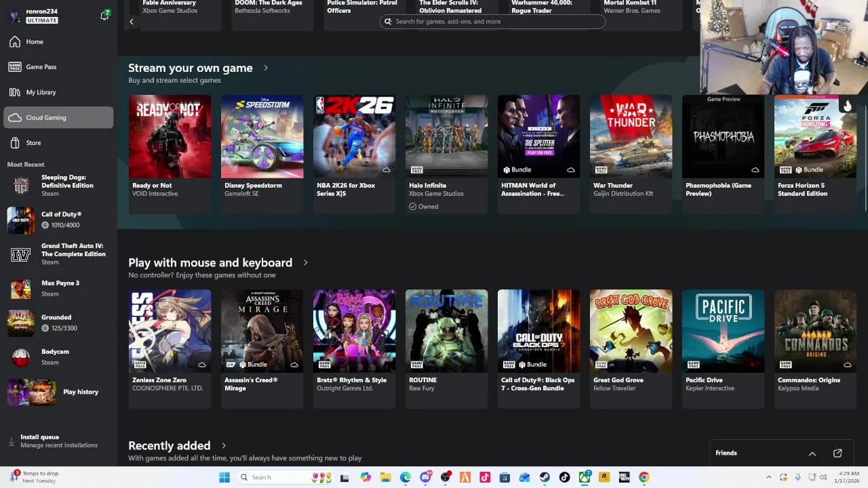Open OBS Studio from the taskbar

pyautogui.click(x=446, y=477)
